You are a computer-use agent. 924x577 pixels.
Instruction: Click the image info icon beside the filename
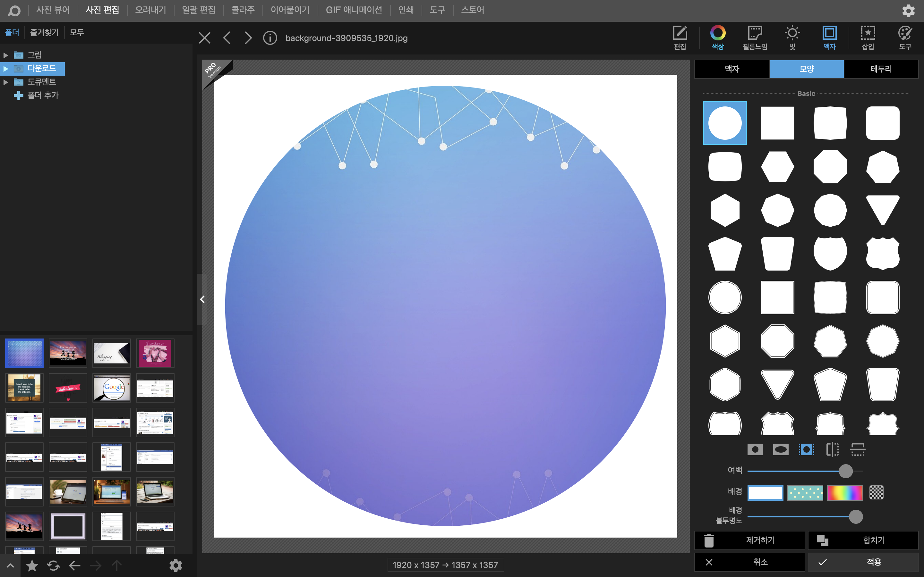[269, 38]
